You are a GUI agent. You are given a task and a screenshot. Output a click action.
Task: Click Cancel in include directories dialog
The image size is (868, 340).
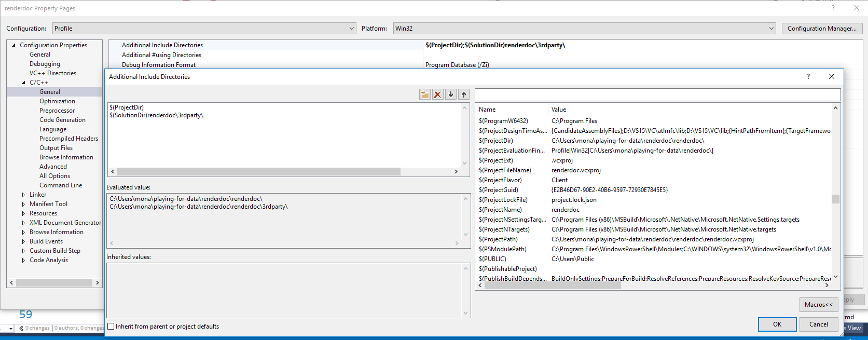pos(819,324)
